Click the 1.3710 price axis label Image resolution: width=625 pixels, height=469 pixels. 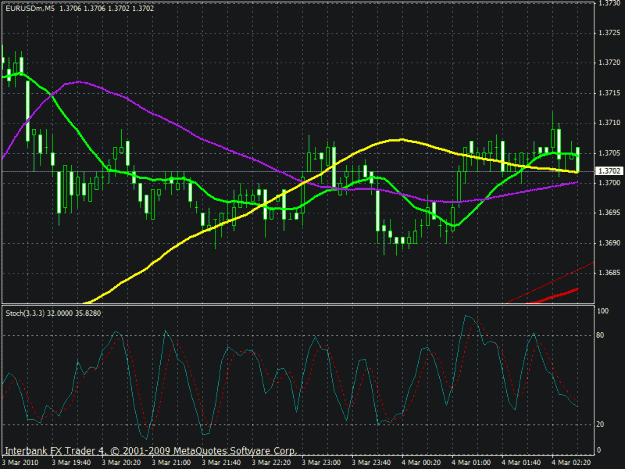[x=610, y=123]
